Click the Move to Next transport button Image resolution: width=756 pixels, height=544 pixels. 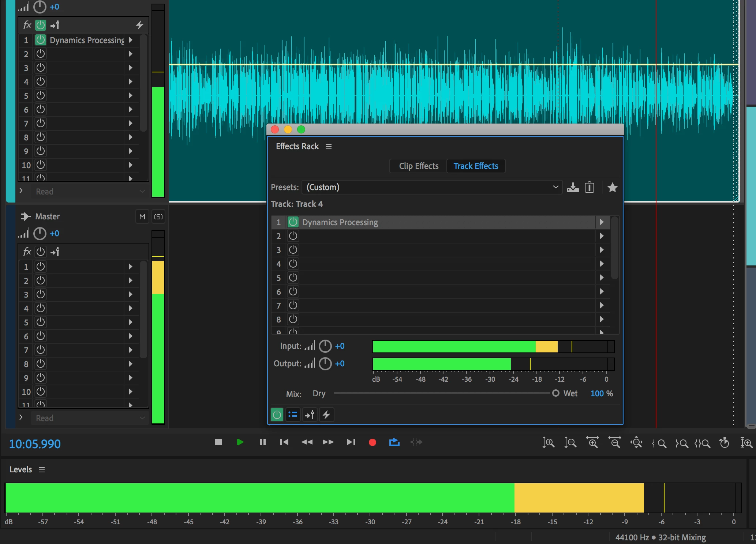click(351, 442)
